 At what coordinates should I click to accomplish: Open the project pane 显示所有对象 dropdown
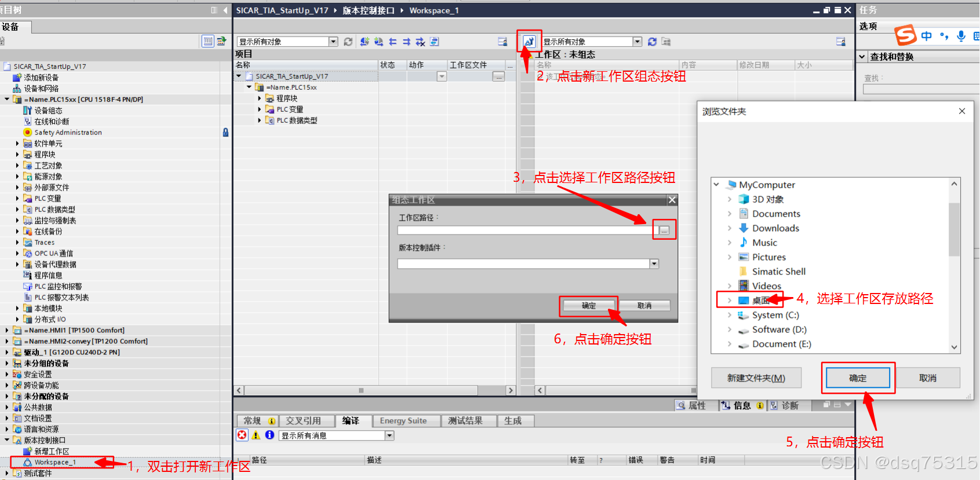click(333, 42)
